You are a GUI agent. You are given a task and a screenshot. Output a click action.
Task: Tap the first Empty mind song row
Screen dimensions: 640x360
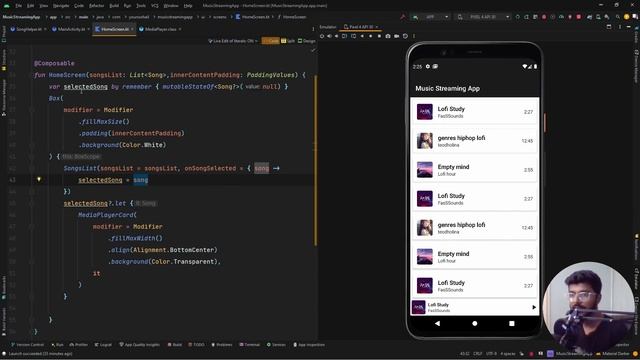coord(474,170)
